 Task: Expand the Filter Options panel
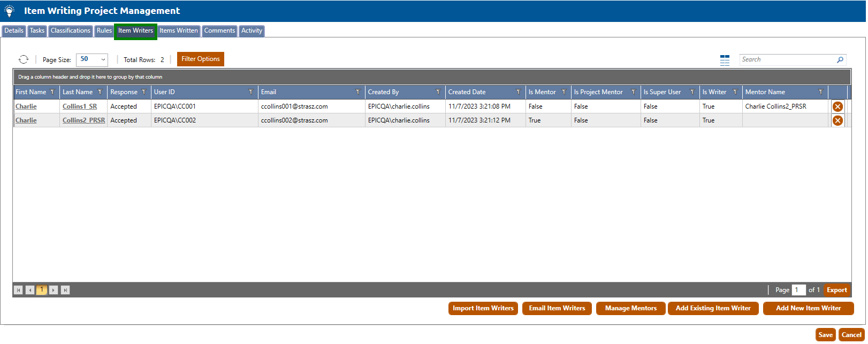(x=200, y=59)
